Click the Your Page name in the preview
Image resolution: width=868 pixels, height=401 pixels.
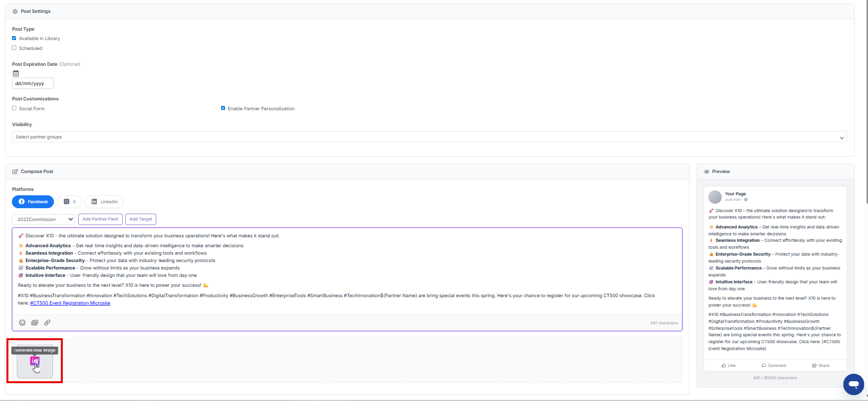735,194
